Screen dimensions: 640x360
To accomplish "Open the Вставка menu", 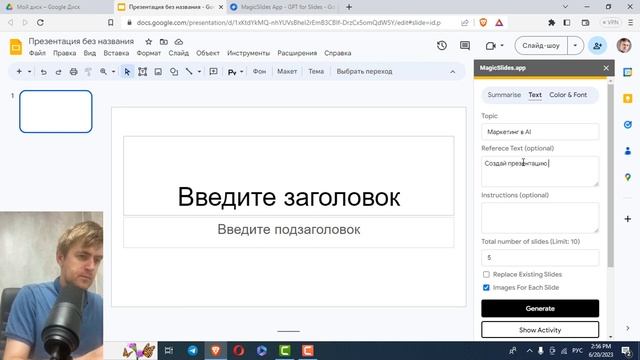I will (116, 53).
